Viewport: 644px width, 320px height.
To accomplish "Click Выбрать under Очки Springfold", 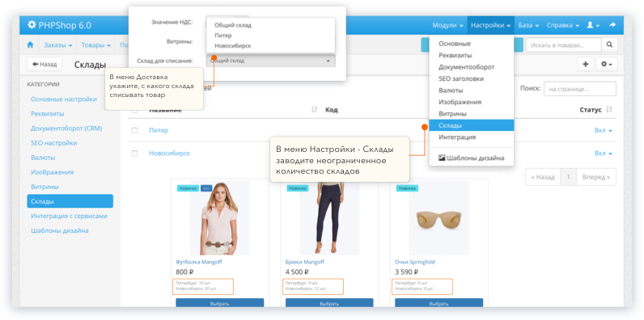I will point(439,304).
